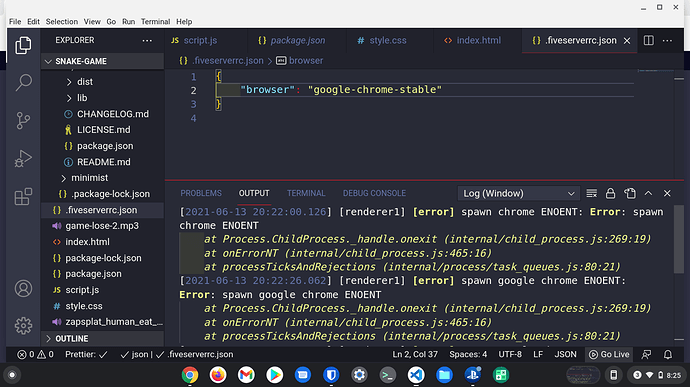Switch to the PROBLEMS panel tab
This screenshot has height=387, width=690.
click(201, 193)
